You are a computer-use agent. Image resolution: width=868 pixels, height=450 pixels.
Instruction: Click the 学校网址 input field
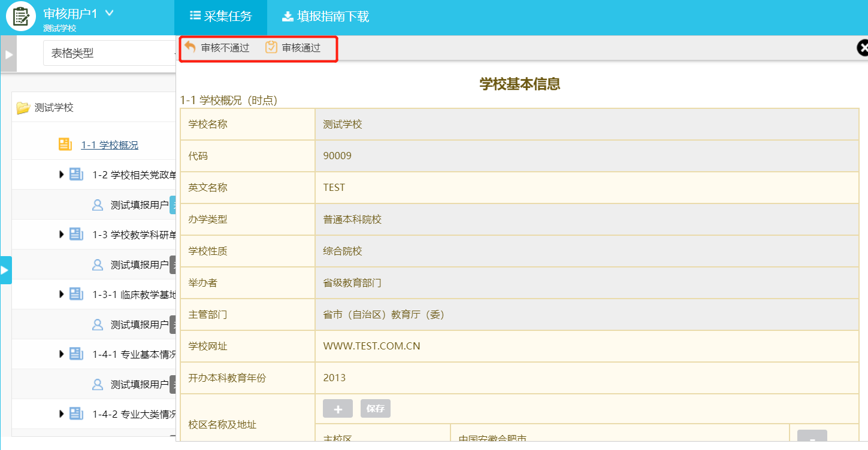coord(586,346)
